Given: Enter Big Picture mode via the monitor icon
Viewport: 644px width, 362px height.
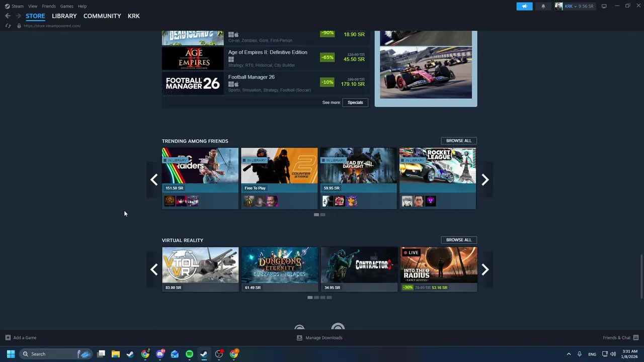Looking at the screenshot, I should [604, 6].
